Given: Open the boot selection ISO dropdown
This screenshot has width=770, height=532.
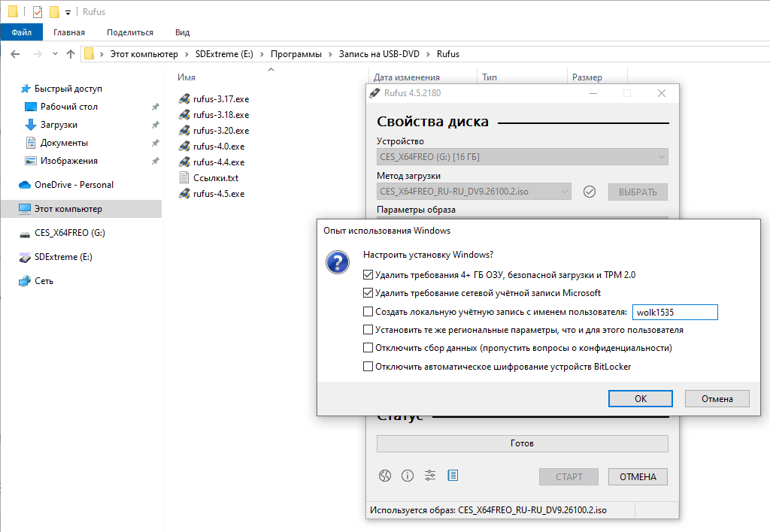Looking at the screenshot, I should (474, 192).
